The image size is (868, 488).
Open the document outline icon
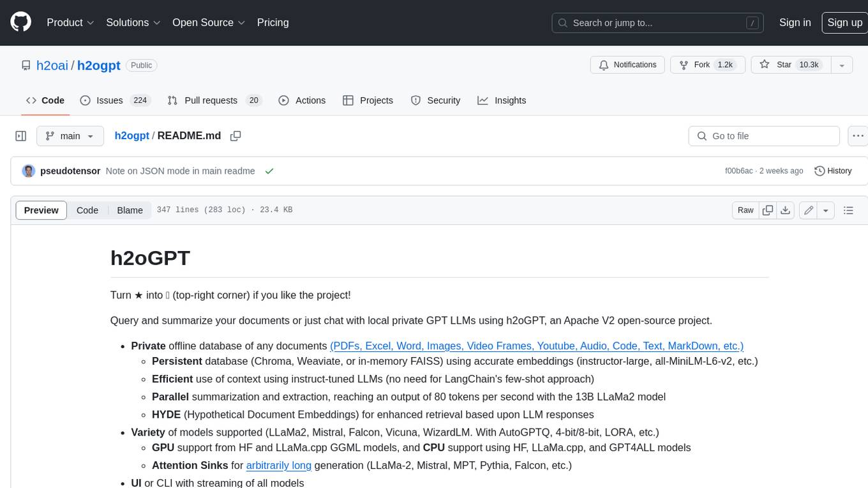(848, 210)
